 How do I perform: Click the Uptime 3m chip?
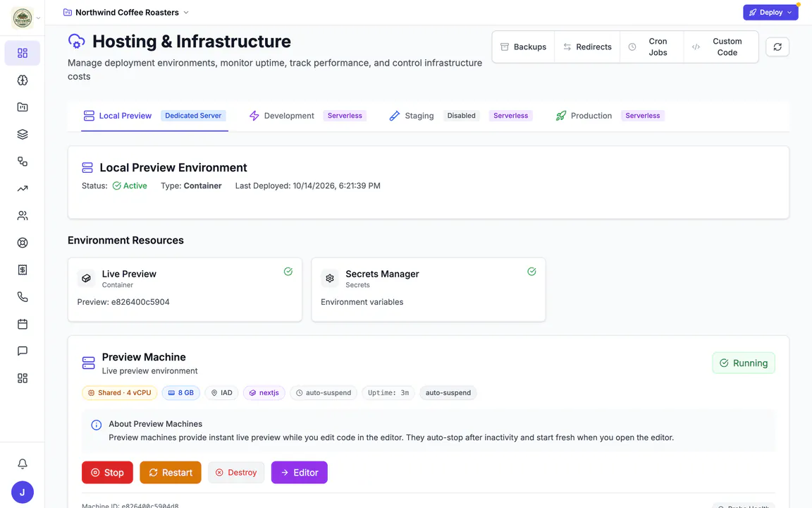(x=388, y=393)
